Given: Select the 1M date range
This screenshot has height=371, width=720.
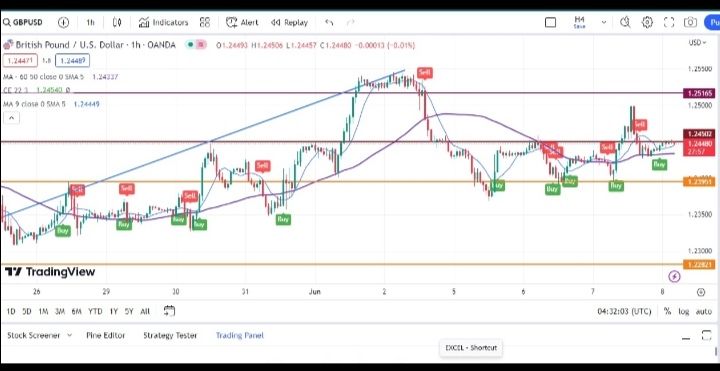Looking at the screenshot, I should tap(43, 311).
